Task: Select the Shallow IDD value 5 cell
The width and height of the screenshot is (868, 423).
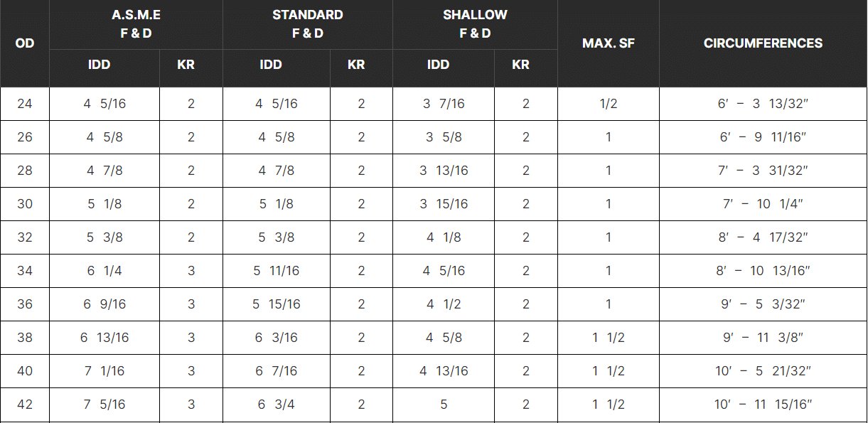Action: click(x=444, y=405)
